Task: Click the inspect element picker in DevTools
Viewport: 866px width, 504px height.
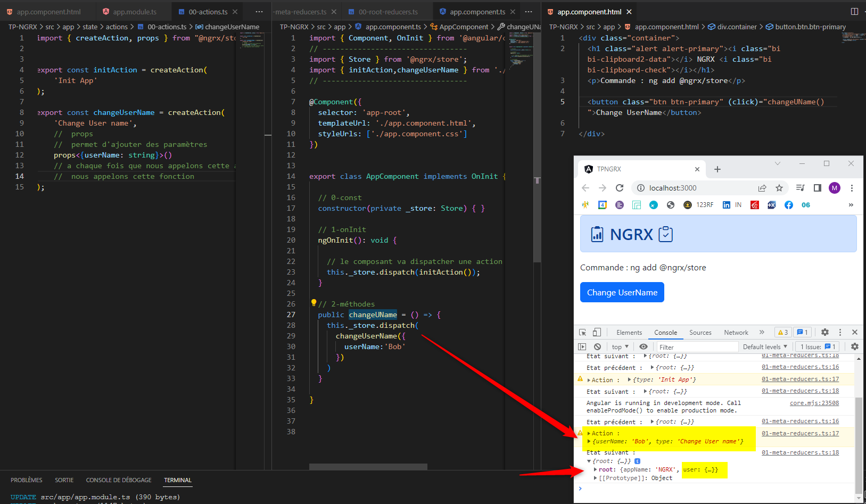Action: (583, 332)
